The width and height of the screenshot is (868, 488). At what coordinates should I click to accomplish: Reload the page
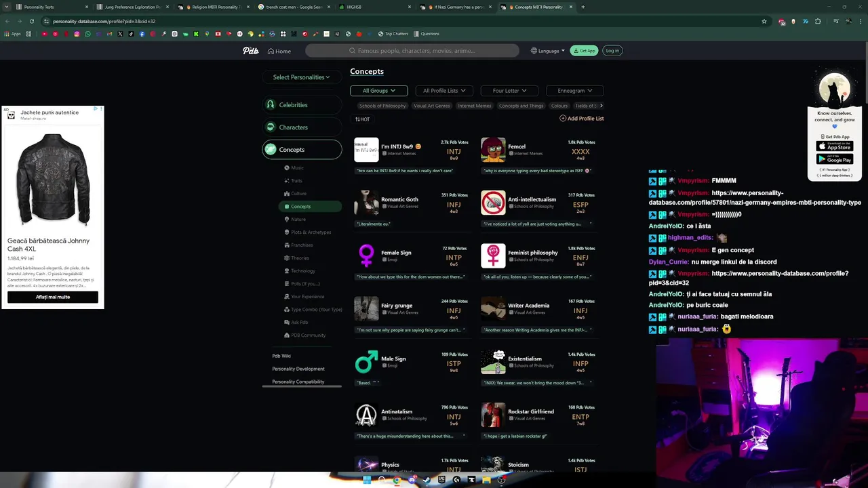coord(31,21)
